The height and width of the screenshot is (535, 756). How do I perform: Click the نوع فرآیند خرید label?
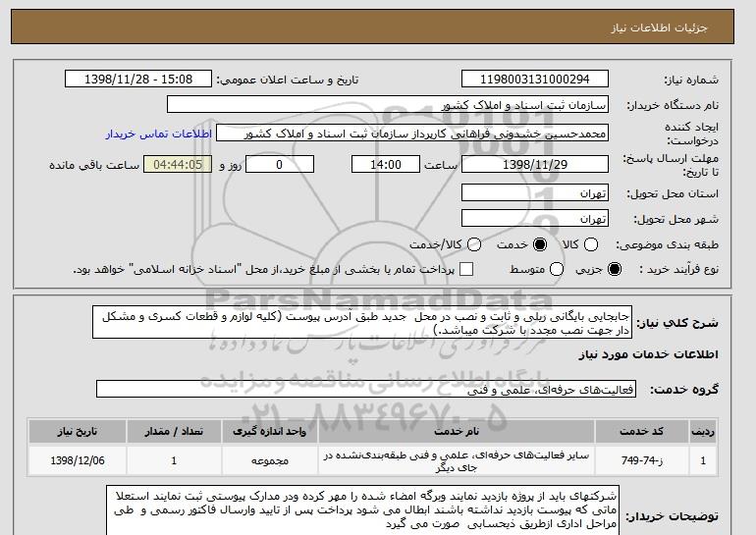[678, 269]
